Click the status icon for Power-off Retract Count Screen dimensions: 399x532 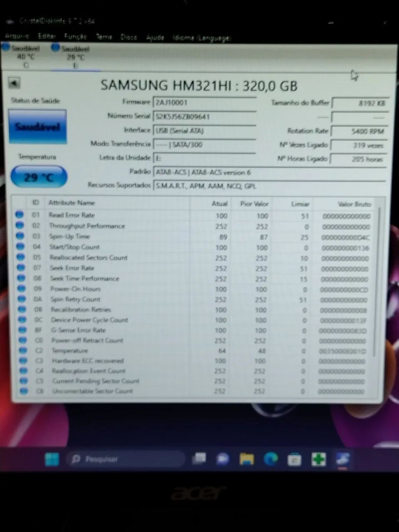(23, 340)
